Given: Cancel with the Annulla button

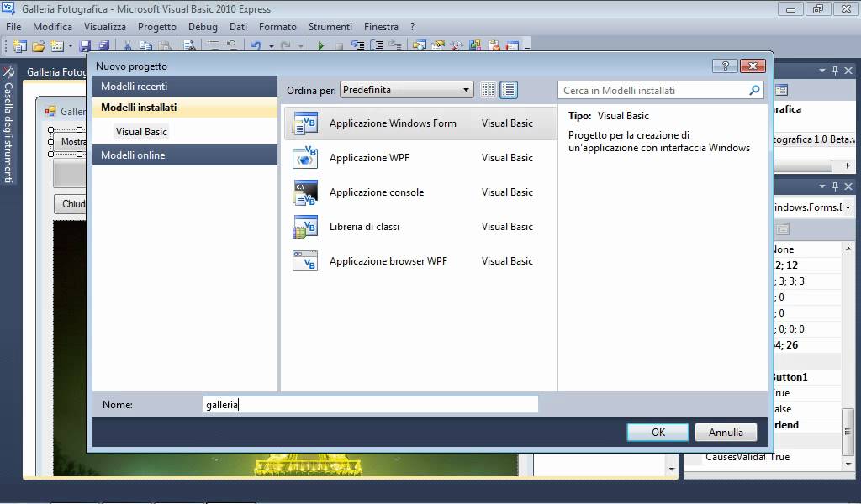Looking at the screenshot, I should (x=726, y=432).
